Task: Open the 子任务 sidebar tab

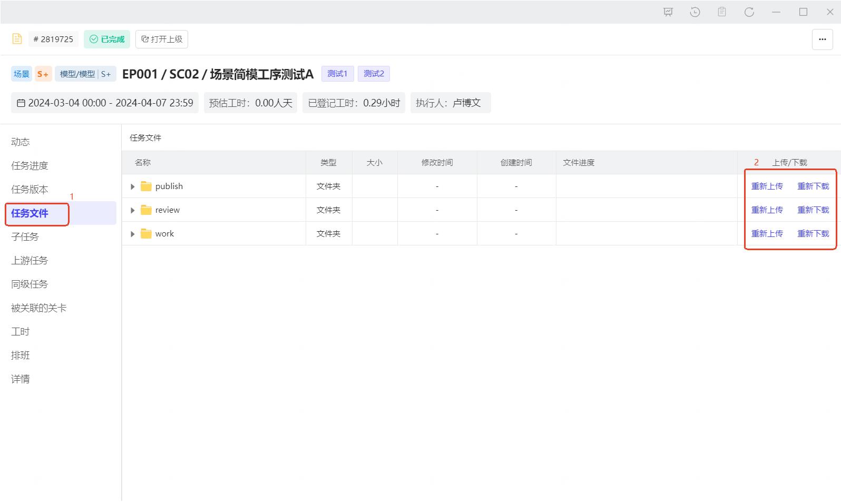Action: click(25, 237)
